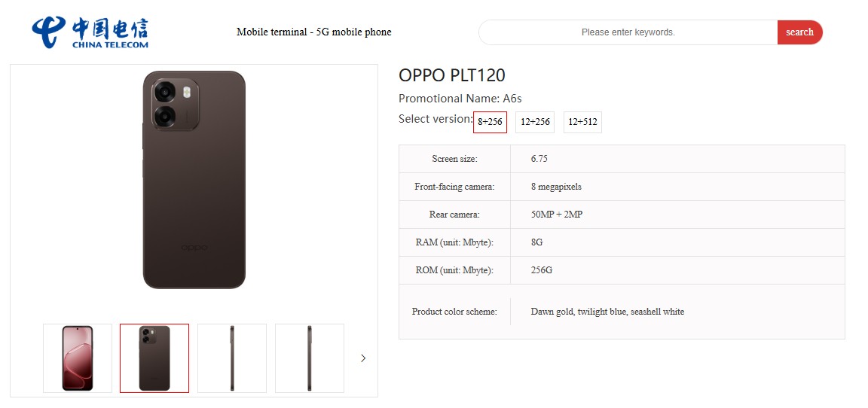
Task: Show next thumbnails with right chevron
Action: (x=363, y=358)
